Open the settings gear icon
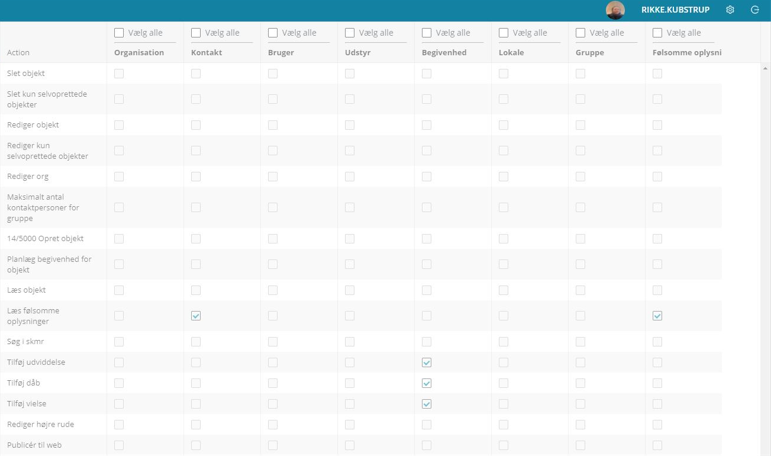The height and width of the screenshot is (460, 773). click(x=730, y=10)
